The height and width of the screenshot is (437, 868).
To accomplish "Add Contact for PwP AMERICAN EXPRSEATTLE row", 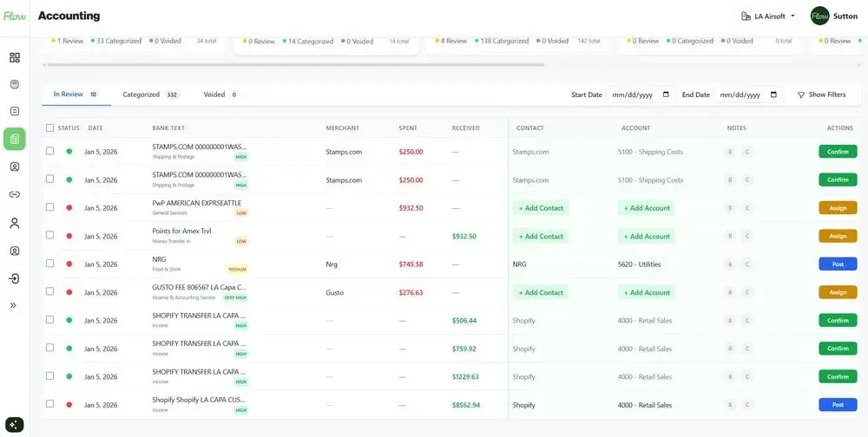I will point(541,208).
